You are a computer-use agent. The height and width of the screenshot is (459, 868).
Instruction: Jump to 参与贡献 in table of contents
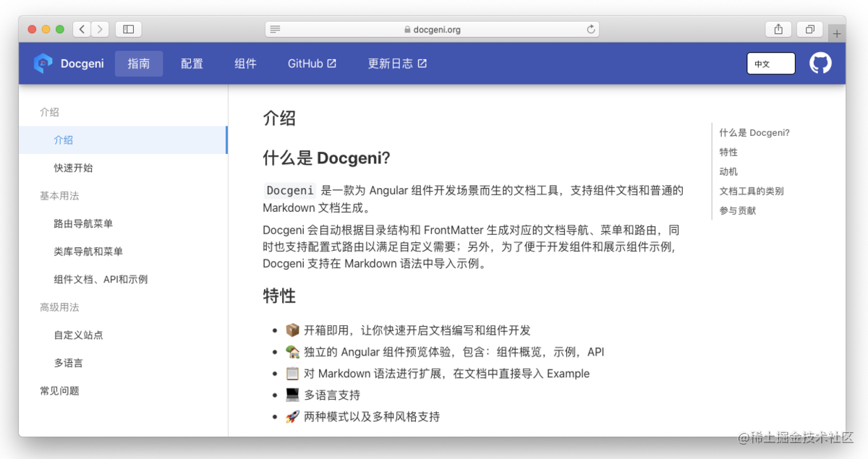click(x=738, y=211)
